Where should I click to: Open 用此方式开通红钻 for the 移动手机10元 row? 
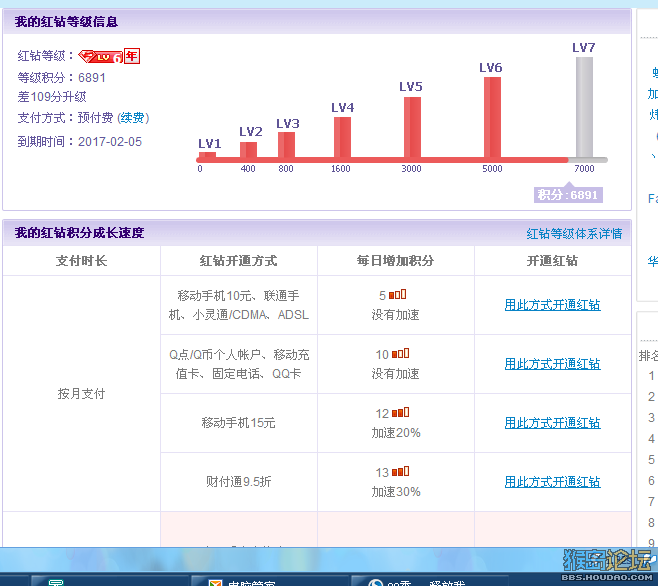click(x=552, y=305)
